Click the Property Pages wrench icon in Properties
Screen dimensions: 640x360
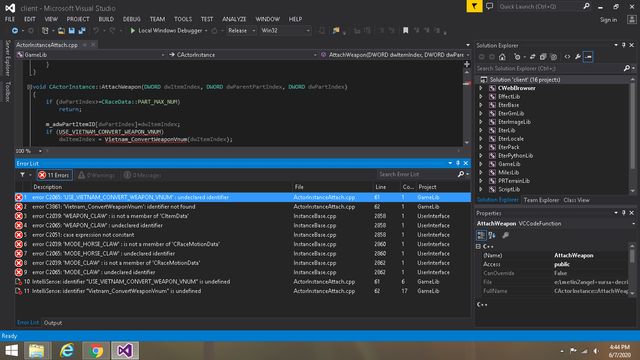pyautogui.click(x=505, y=235)
